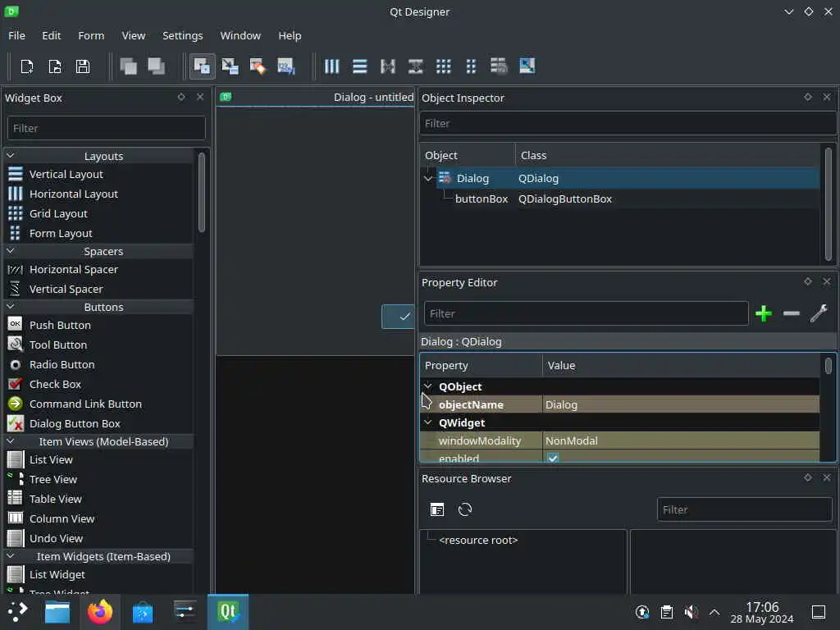
Task: Apply Lay Out Vertically in Splitter
Action: point(416,66)
